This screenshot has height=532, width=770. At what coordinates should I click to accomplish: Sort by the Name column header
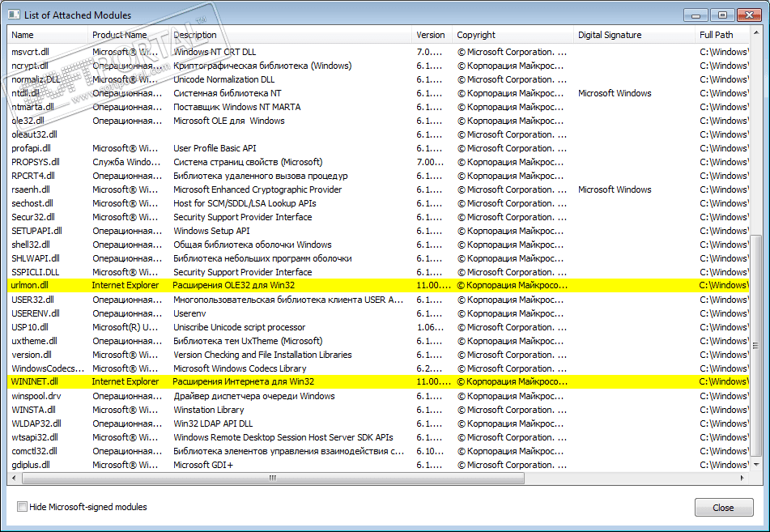[48, 35]
